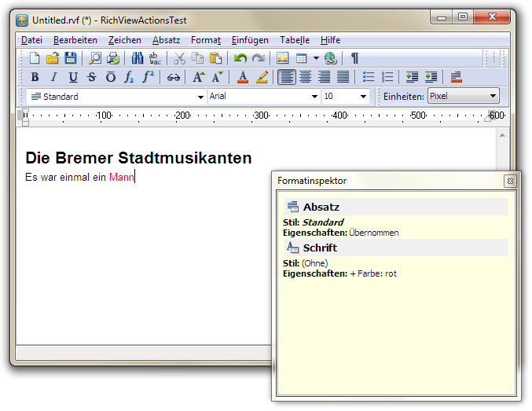Click the Cut scissors icon

coord(179,58)
